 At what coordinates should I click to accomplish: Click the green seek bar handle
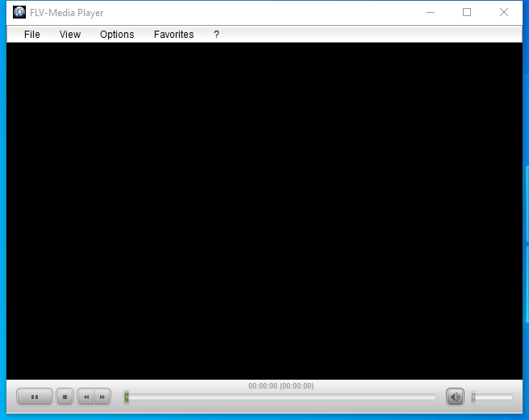[127, 397]
